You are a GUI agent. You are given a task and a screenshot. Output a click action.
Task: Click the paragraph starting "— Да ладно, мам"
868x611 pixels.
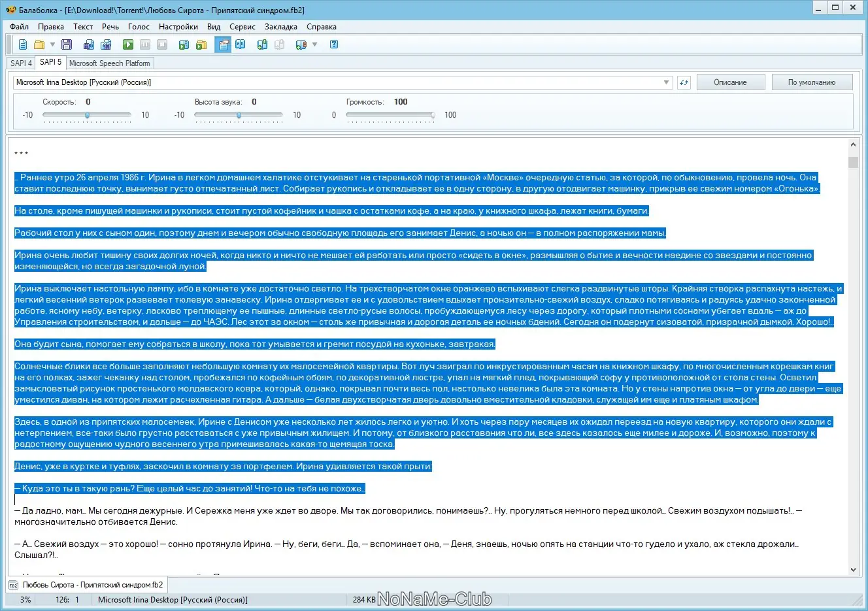click(x=409, y=516)
